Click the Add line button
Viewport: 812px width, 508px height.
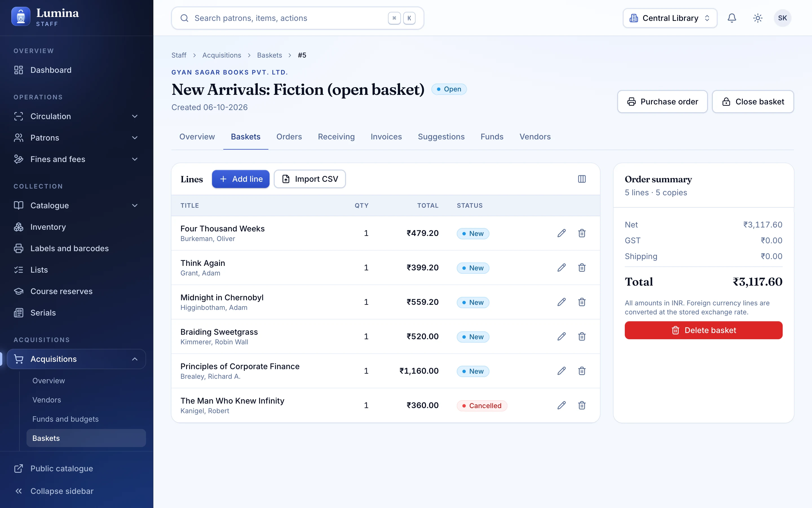coord(240,179)
